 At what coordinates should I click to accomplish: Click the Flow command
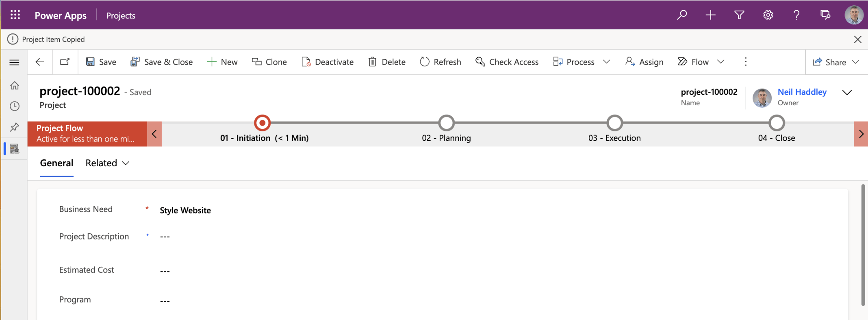pos(693,62)
